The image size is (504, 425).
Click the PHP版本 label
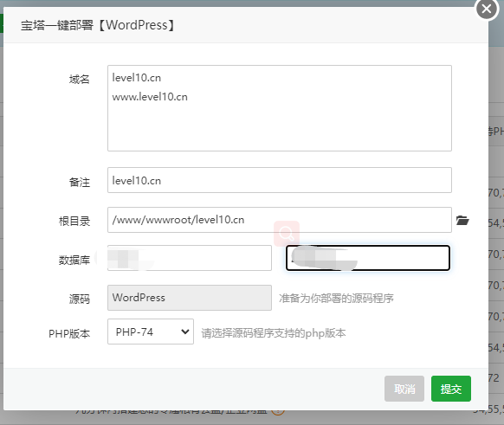coord(69,334)
